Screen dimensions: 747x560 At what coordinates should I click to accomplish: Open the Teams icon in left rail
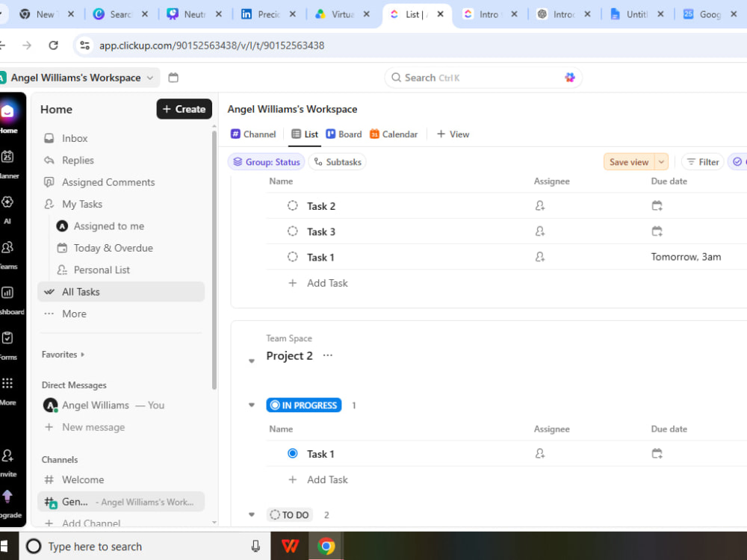click(x=7, y=247)
